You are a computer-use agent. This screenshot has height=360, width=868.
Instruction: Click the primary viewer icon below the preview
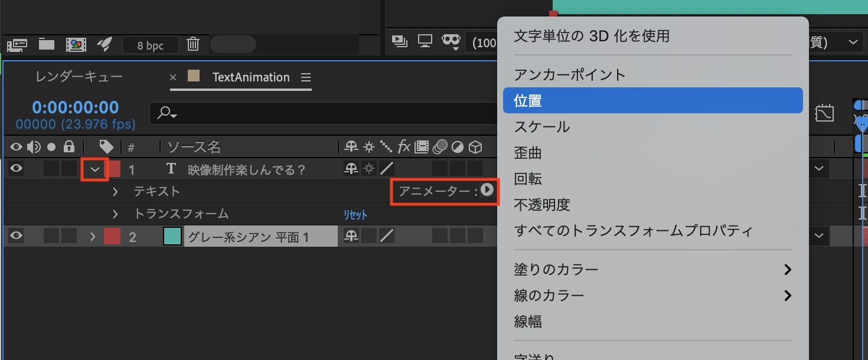[x=400, y=41]
